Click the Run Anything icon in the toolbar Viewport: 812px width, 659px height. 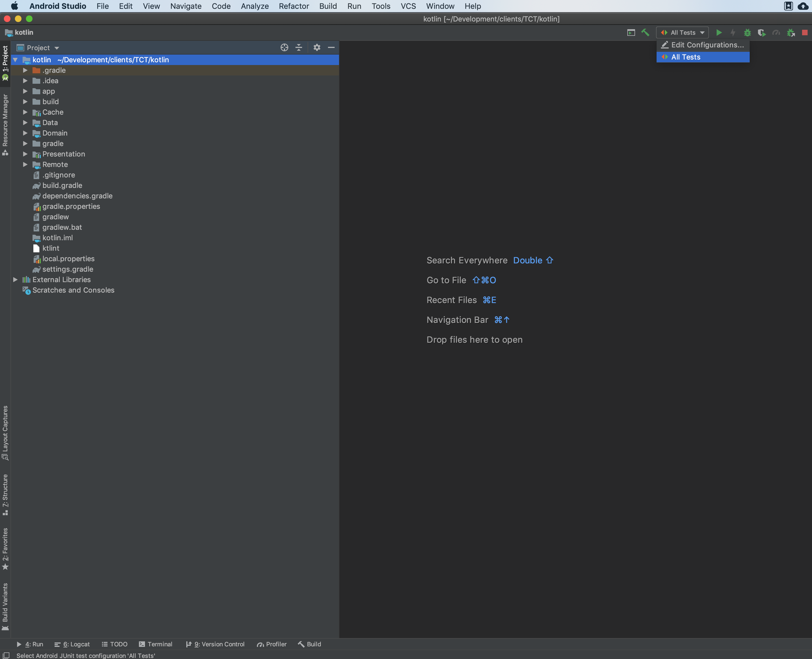tap(631, 33)
